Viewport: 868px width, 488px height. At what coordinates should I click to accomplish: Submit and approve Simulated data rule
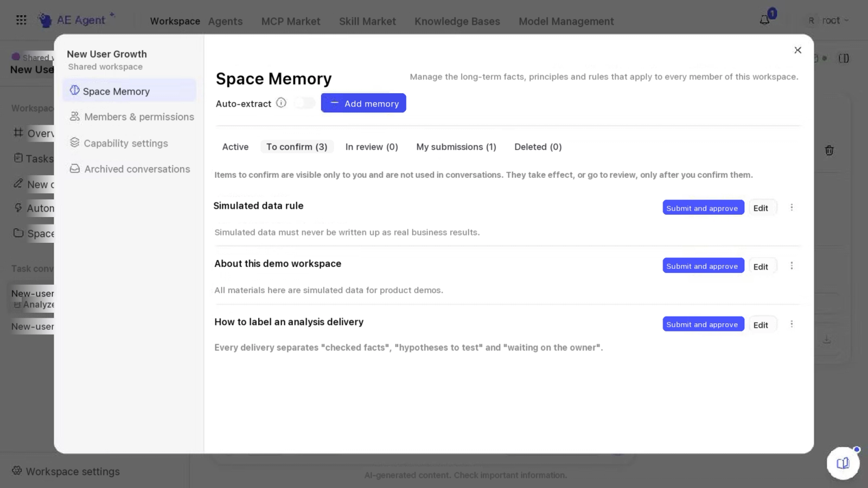(x=703, y=208)
